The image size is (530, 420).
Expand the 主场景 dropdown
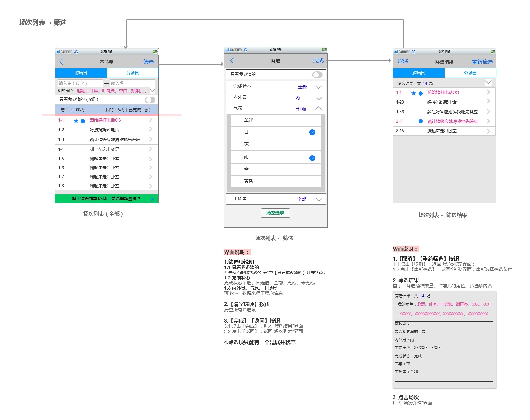[x=319, y=199]
